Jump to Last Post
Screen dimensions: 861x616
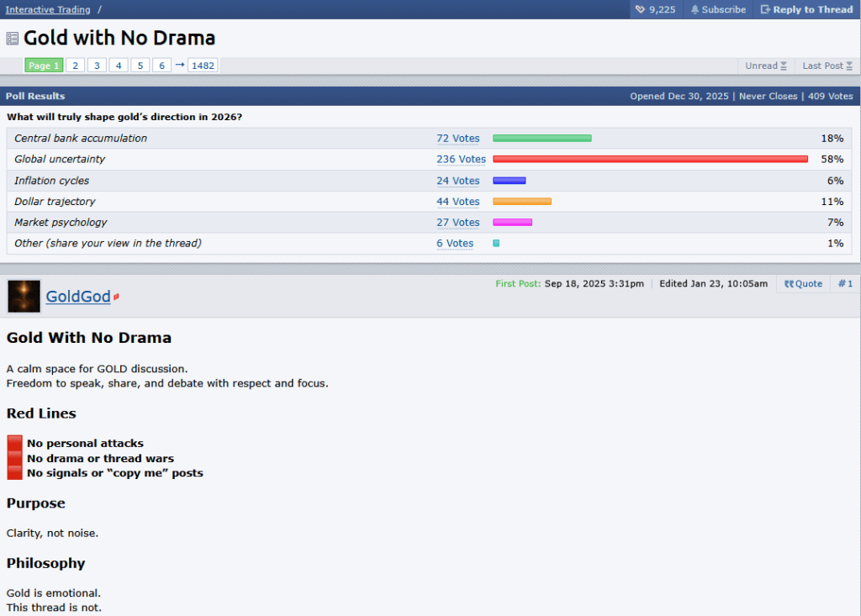[827, 66]
